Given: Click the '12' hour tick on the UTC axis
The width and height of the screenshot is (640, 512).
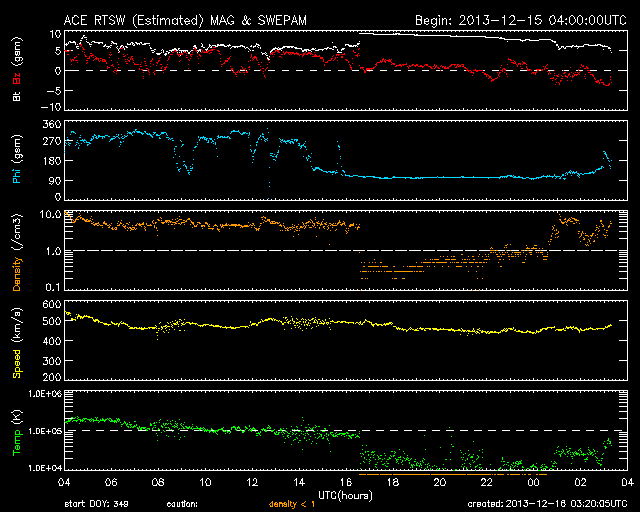Looking at the screenshot, I should click(252, 482).
